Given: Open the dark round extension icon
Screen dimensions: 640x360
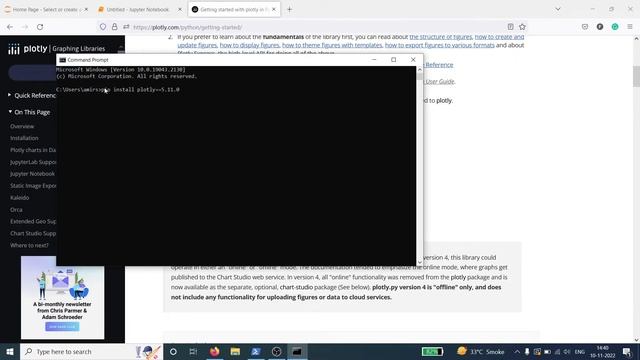Looking at the screenshot, I should (600, 27).
